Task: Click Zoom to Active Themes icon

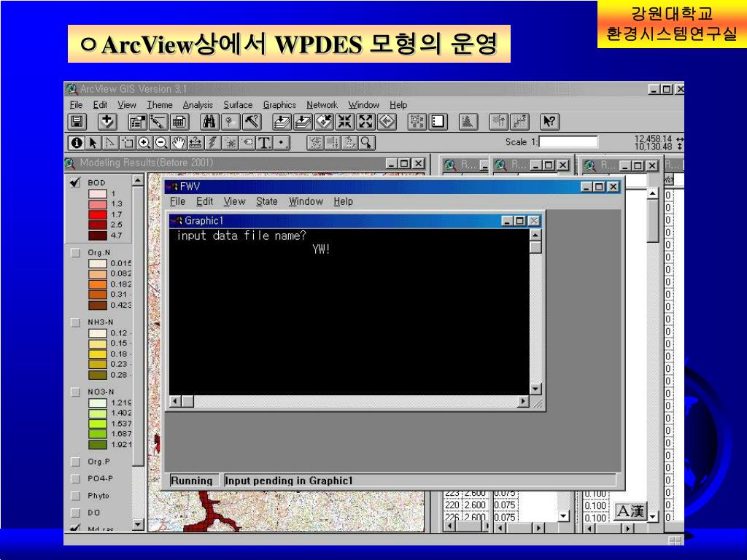Action: [x=303, y=122]
